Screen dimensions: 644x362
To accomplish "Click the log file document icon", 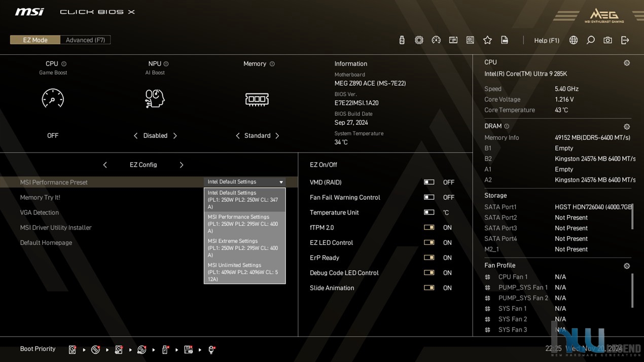I will (505, 40).
